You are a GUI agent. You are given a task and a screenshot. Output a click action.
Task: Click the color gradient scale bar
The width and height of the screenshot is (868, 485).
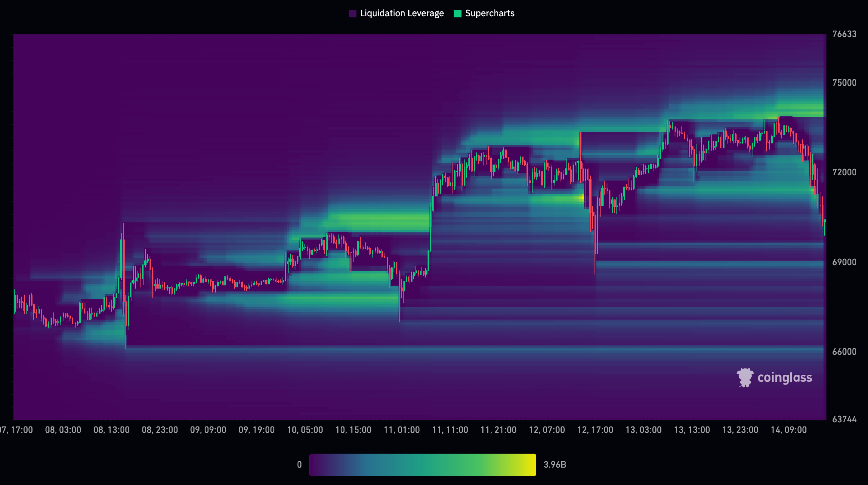point(422,465)
